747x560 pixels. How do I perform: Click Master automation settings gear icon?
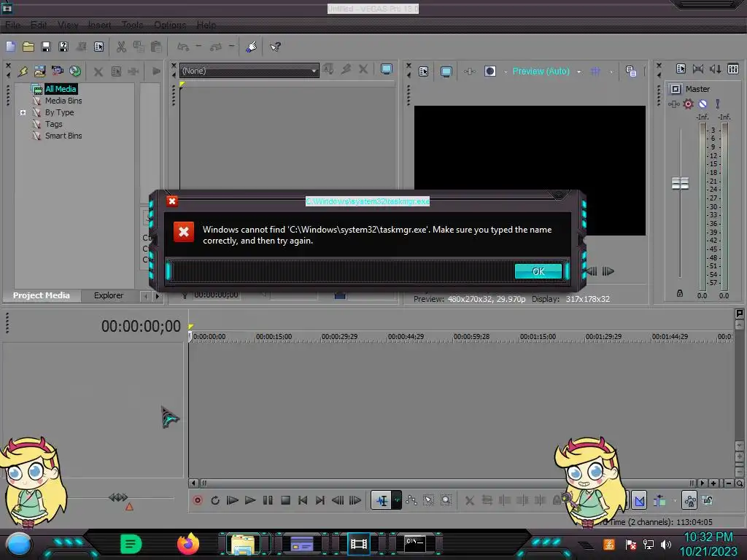point(688,104)
